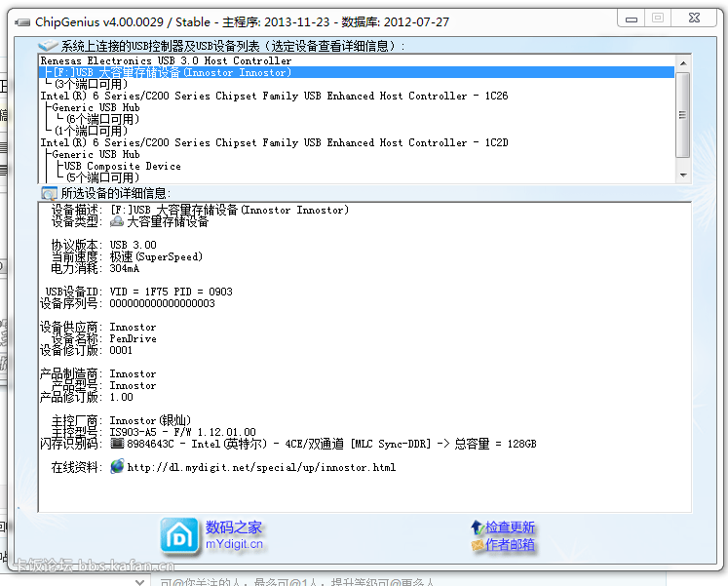Click protocol version USB 3.00 value
The height and width of the screenshot is (586, 728).
pyautogui.click(x=133, y=245)
